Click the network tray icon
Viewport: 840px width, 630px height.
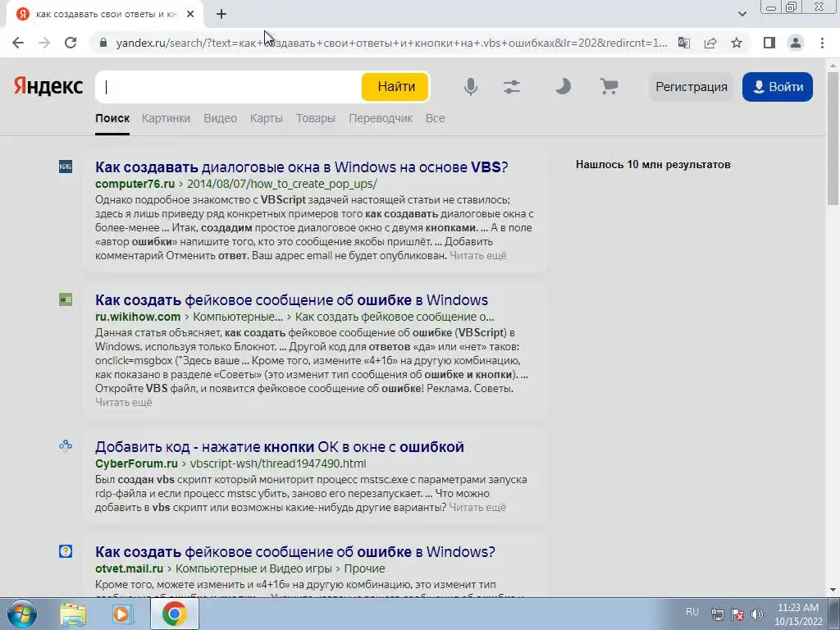click(x=717, y=614)
